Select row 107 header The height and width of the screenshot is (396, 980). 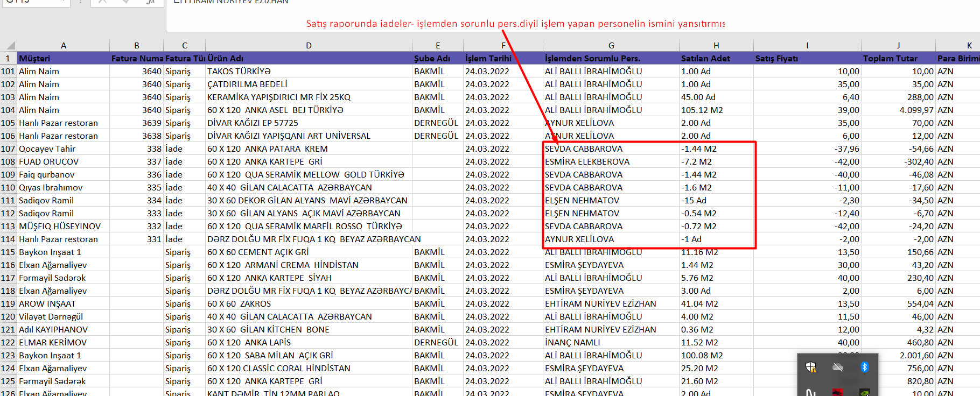(8, 148)
